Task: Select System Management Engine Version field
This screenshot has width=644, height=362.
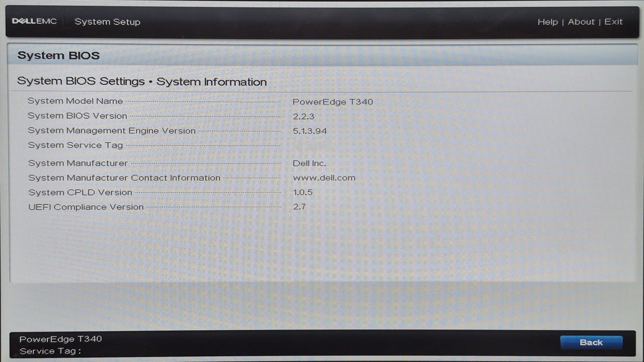Action: (112, 130)
